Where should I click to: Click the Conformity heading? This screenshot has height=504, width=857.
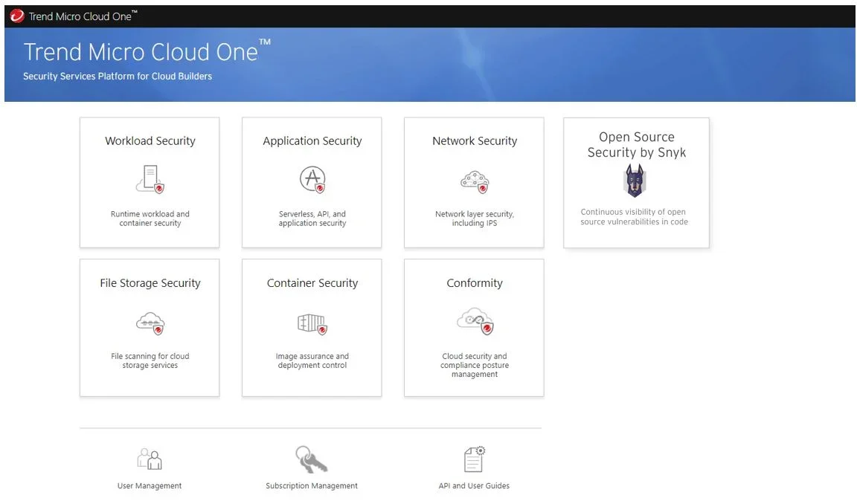point(474,283)
